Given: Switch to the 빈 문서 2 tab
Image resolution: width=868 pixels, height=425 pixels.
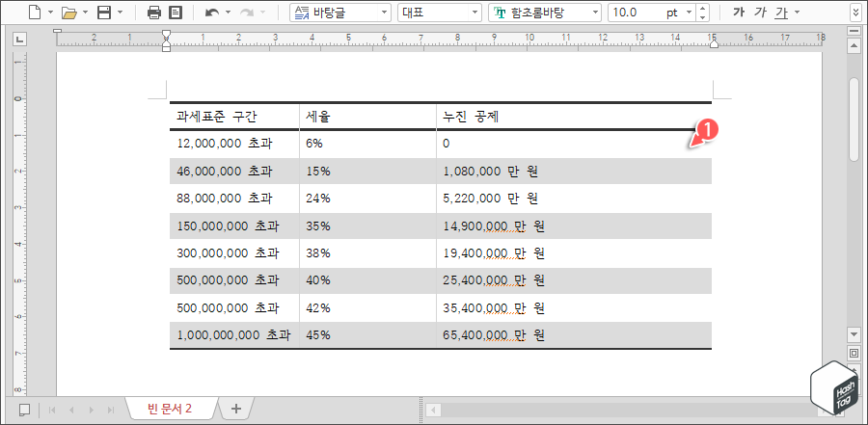Looking at the screenshot, I should tap(171, 410).
